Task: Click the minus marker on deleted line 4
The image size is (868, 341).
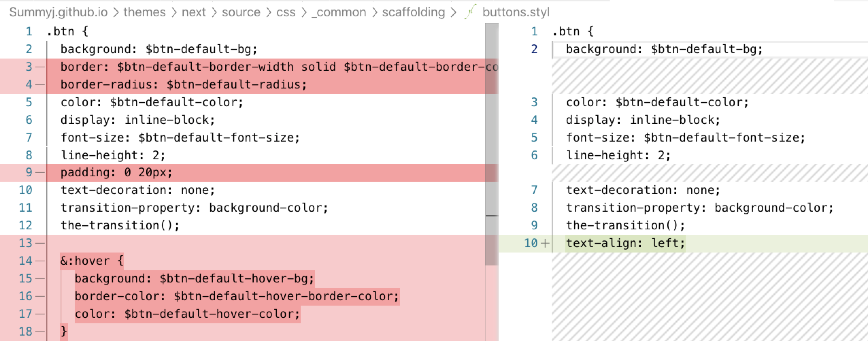Action: [x=40, y=84]
